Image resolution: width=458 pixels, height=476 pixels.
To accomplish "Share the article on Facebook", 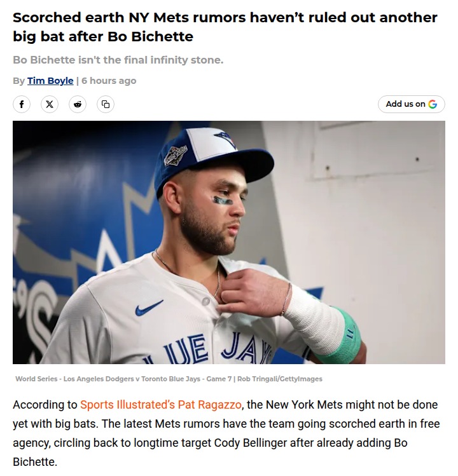I will click(21, 104).
